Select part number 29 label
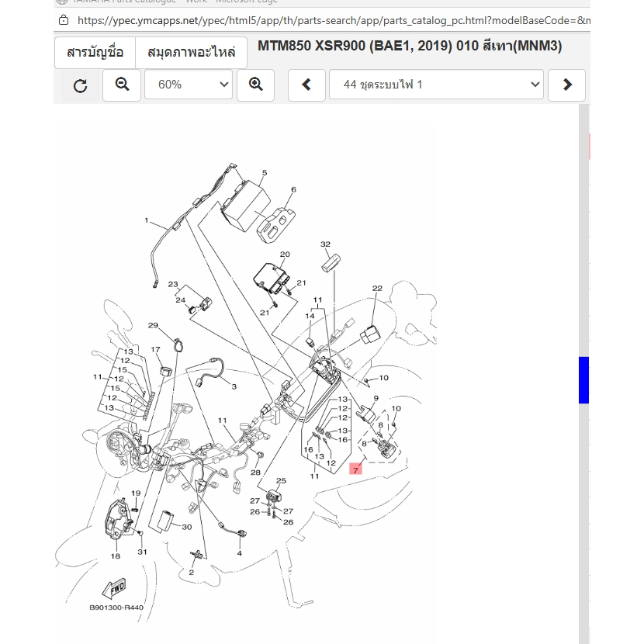 click(153, 325)
